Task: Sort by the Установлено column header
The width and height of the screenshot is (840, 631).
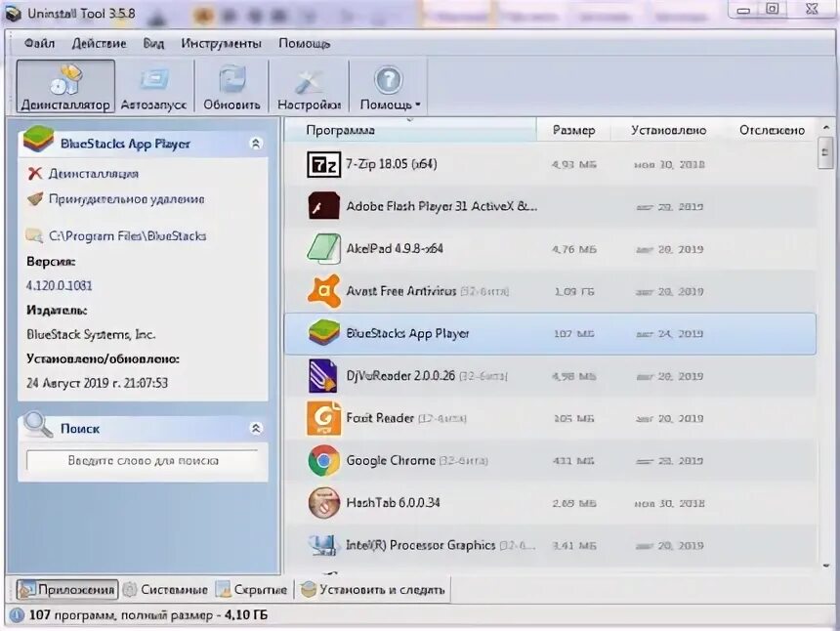Action: pos(668,130)
